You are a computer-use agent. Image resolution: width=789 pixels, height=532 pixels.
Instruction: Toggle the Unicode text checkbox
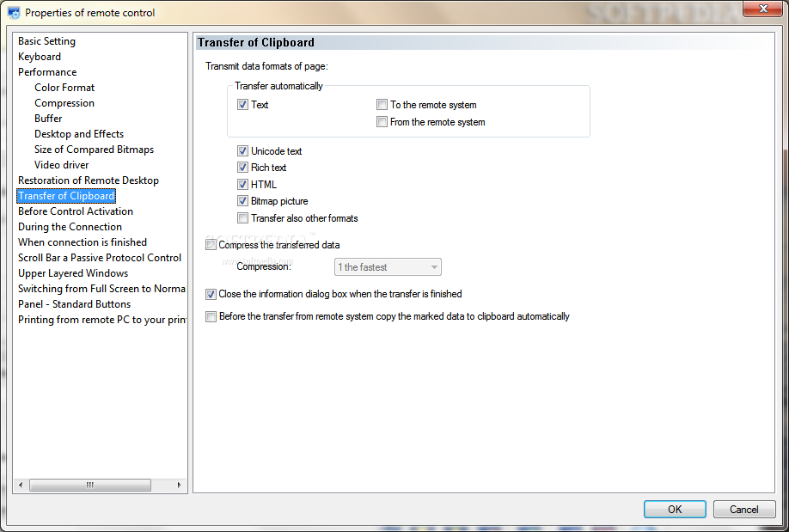click(x=242, y=151)
